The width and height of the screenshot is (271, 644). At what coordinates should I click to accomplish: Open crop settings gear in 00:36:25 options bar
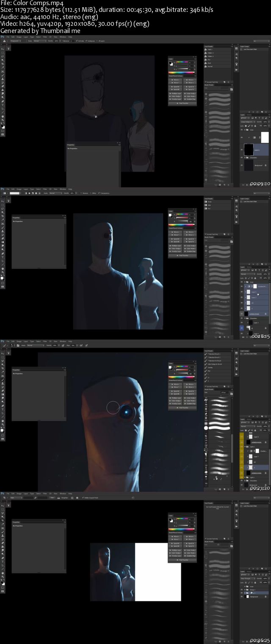[x=77, y=498]
